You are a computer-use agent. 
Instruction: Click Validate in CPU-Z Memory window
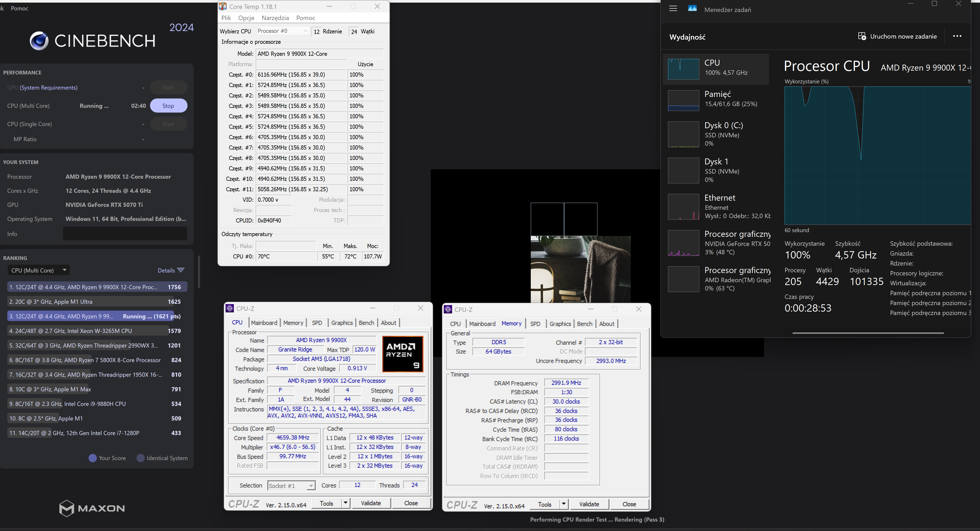coord(589,504)
